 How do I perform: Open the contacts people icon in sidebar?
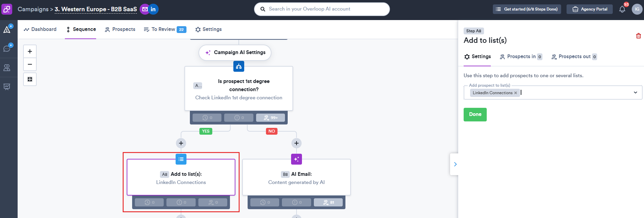7,68
